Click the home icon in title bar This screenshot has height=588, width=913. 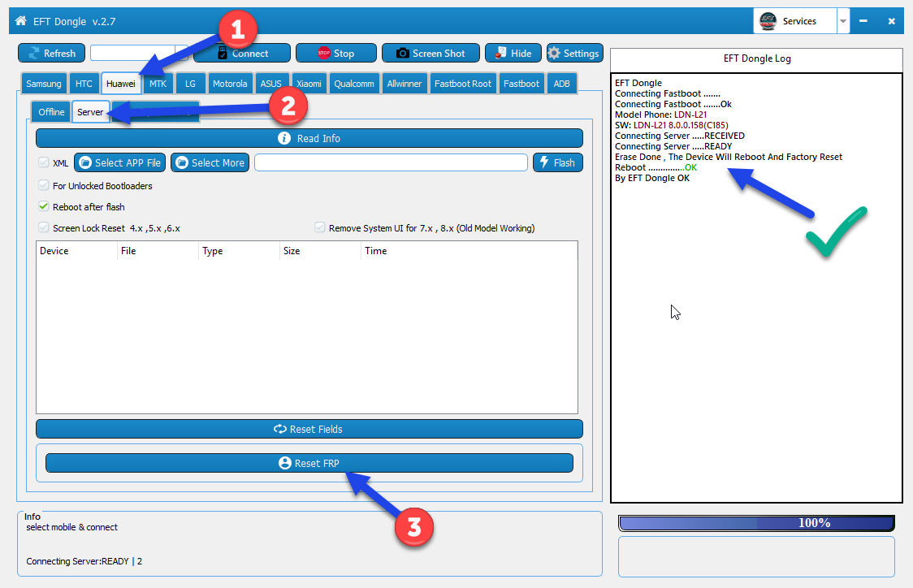[x=21, y=21]
